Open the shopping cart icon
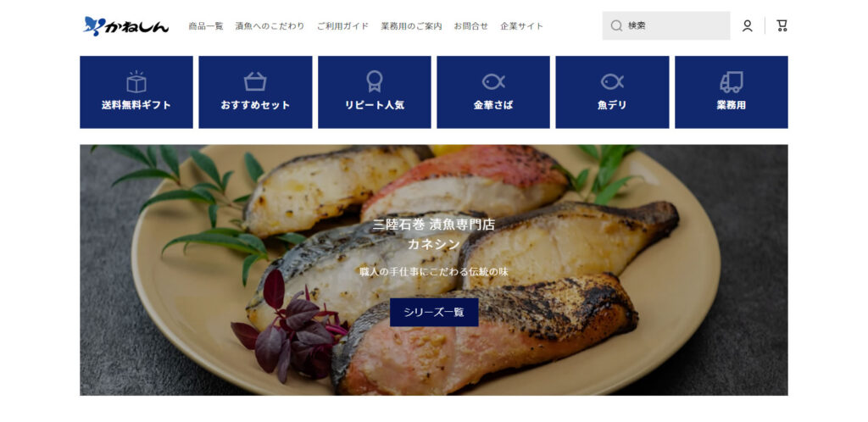The image size is (868, 422). [782, 25]
